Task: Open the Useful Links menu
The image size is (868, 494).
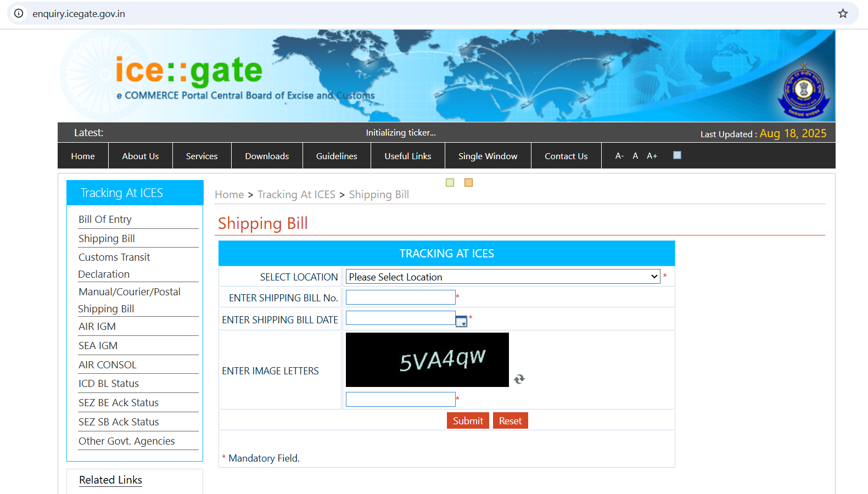Action: (408, 156)
